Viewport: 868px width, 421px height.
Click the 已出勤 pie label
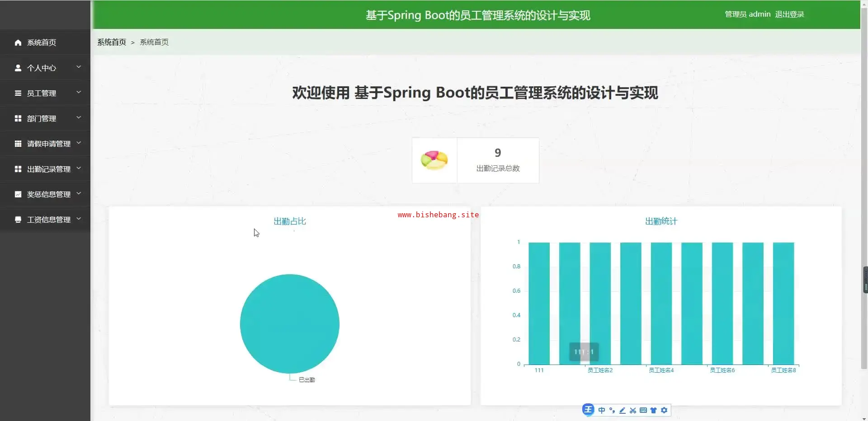point(307,380)
